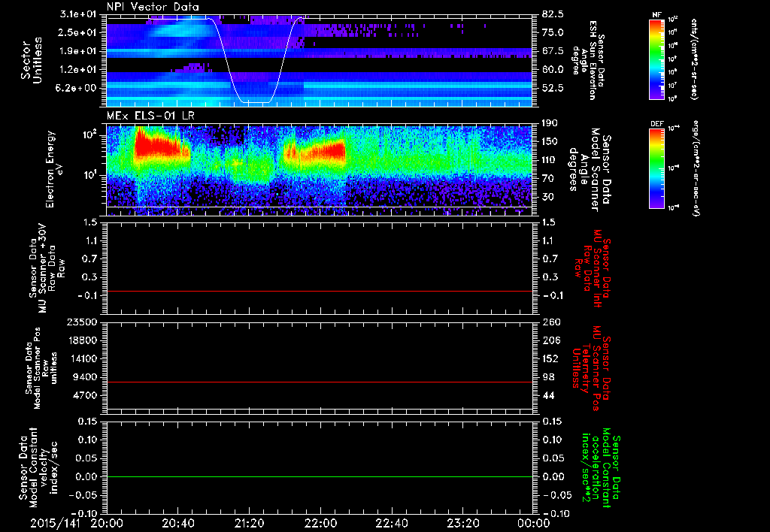This screenshot has height=532, width=770.
Task: Click the 9400 scanner position tick
Action: 84,377
